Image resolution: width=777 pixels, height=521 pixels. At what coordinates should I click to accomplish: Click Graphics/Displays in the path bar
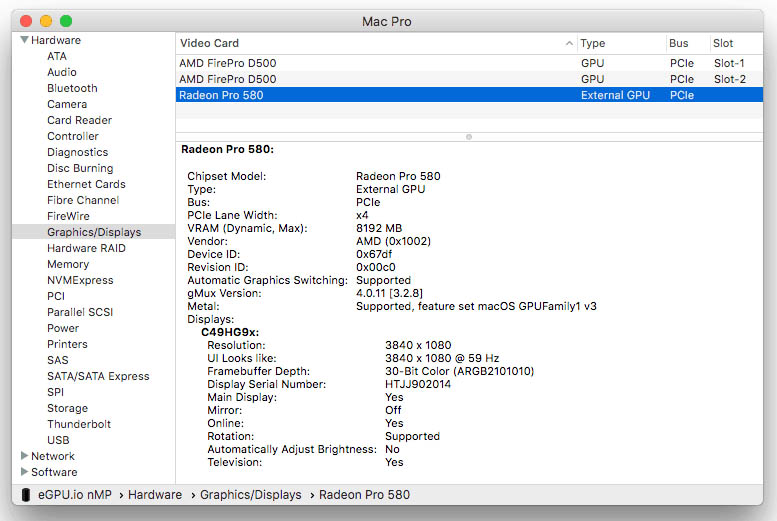(x=250, y=495)
